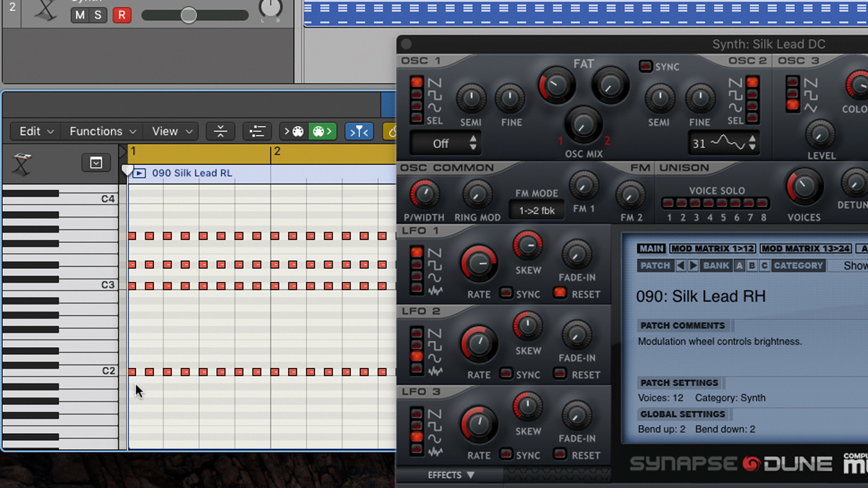
Task: Solo track 2 with the S button
Action: coord(98,15)
